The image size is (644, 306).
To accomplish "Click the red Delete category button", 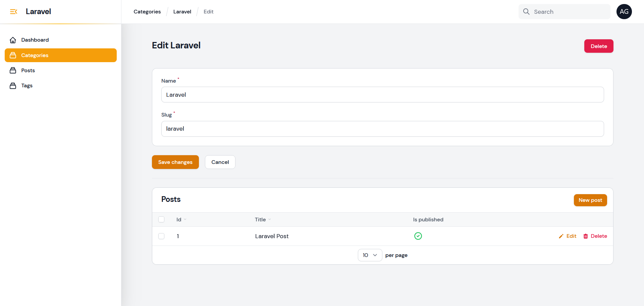I will point(599,46).
